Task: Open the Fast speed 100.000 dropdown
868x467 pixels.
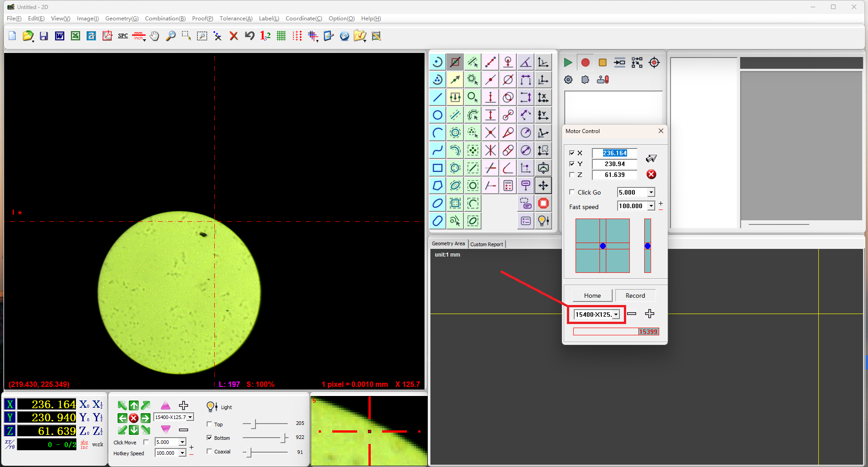Action: click(651, 206)
